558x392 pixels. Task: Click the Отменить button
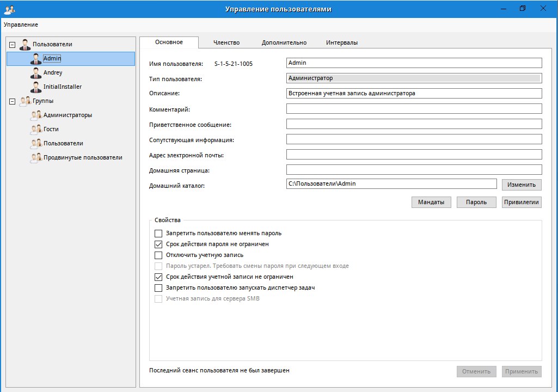pyautogui.click(x=476, y=371)
